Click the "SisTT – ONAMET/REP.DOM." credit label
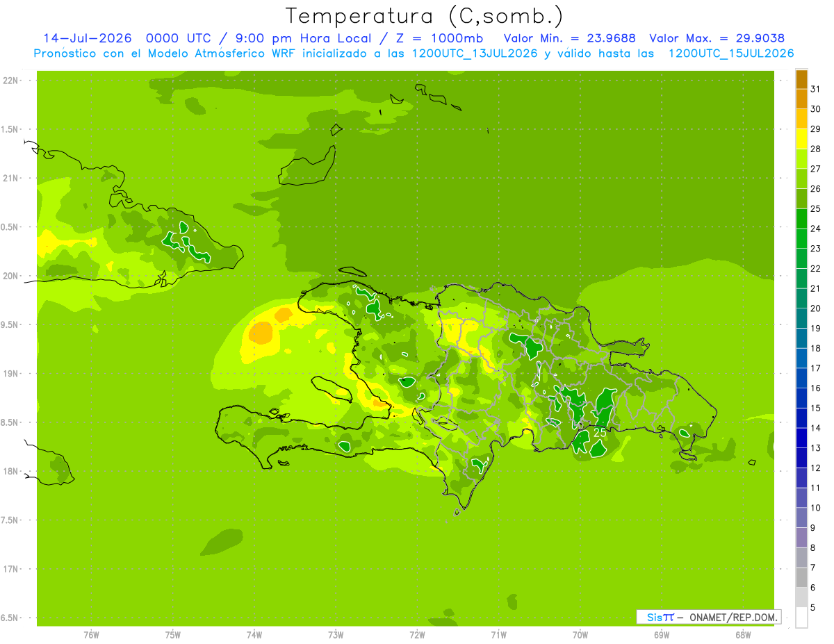The width and height of the screenshot is (834, 644). 708,617
